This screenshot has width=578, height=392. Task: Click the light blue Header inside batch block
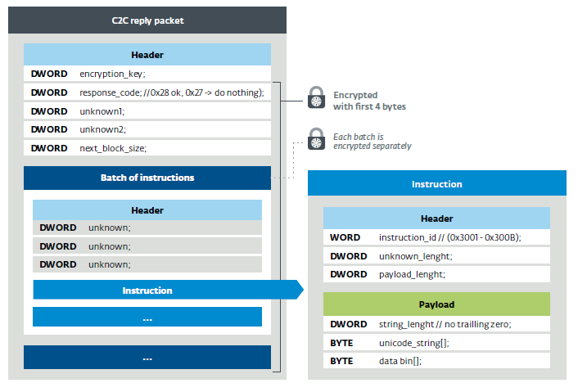147,210
